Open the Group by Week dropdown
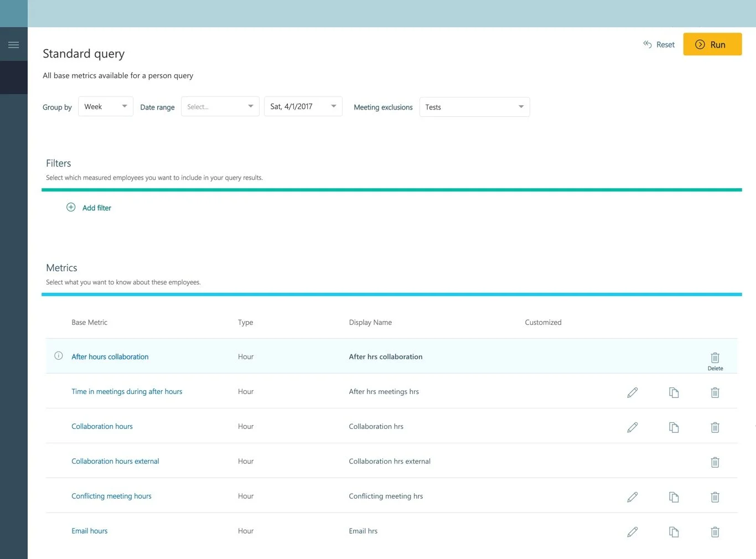 105,106
